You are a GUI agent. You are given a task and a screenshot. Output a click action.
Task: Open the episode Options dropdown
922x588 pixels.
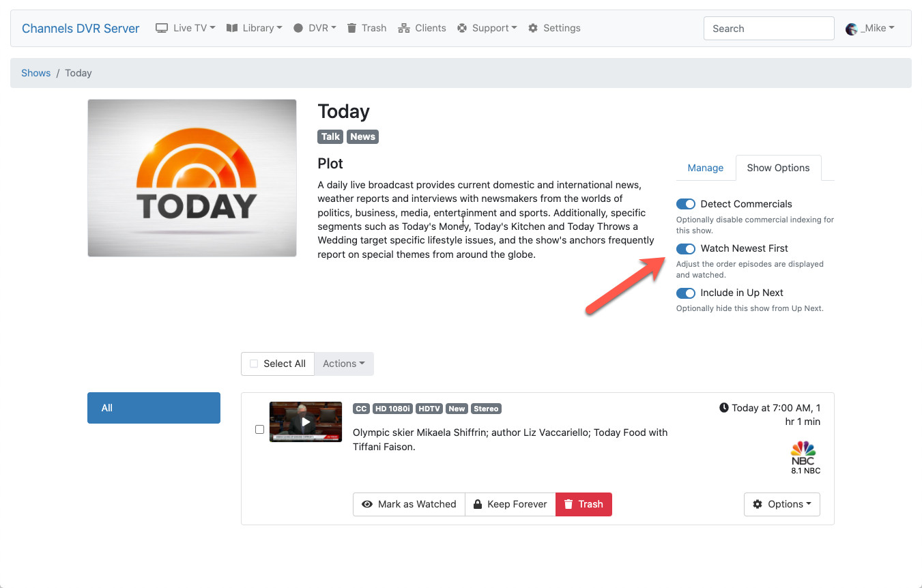(781, 504)
